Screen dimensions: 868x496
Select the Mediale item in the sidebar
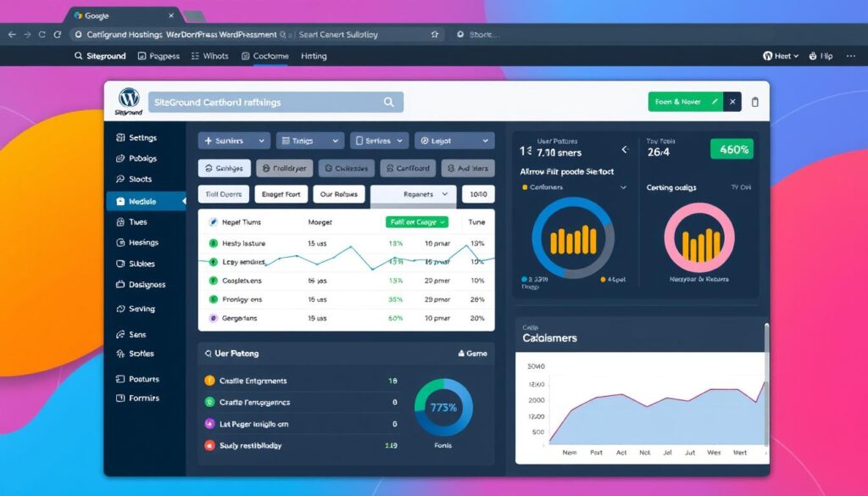pyautogui.click(x=144, y=201)
